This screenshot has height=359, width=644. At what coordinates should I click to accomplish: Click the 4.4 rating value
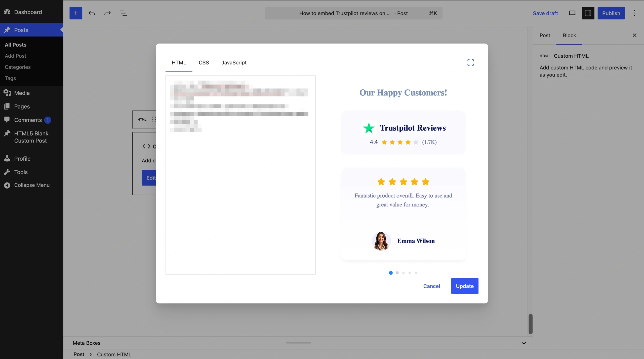click(374, 142)
